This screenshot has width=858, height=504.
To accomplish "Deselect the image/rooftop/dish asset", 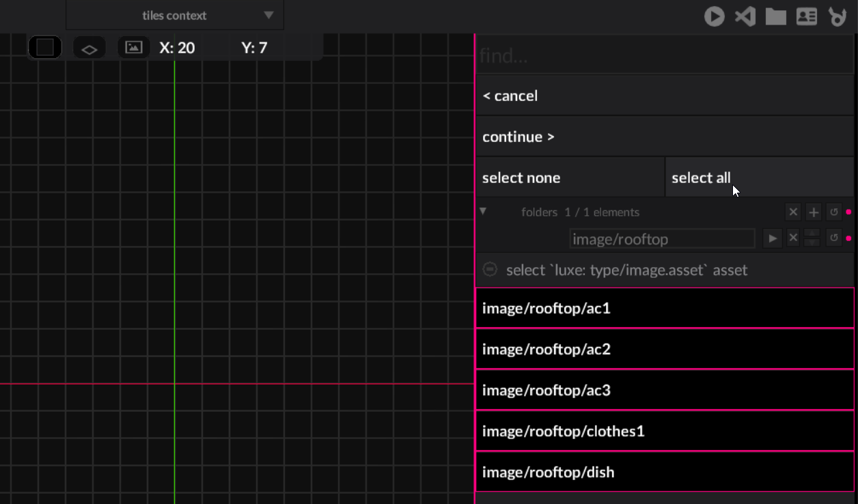I will pyautogui.click(x=664, y=472).
